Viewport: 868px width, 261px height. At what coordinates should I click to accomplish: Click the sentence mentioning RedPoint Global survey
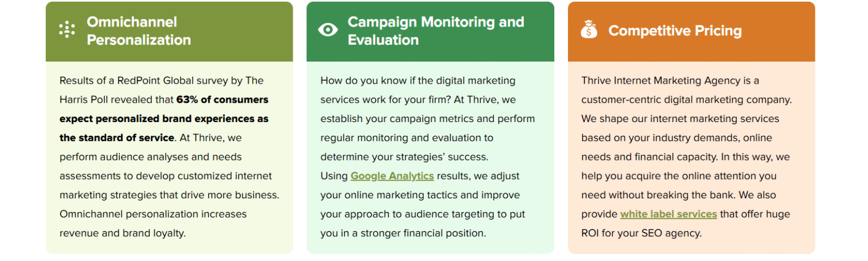[161, 81]
